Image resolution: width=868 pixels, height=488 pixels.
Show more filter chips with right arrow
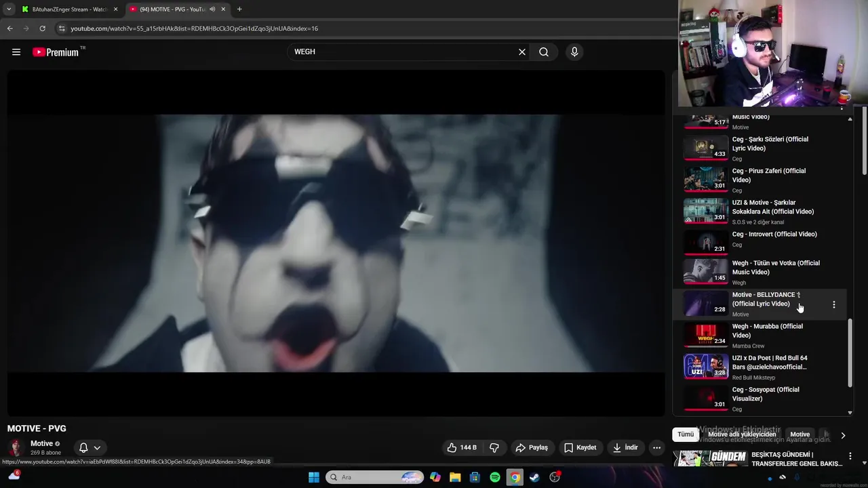coord(843,435)
